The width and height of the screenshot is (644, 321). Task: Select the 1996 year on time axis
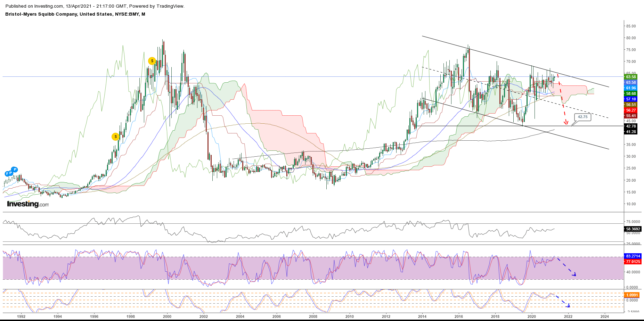94,316
